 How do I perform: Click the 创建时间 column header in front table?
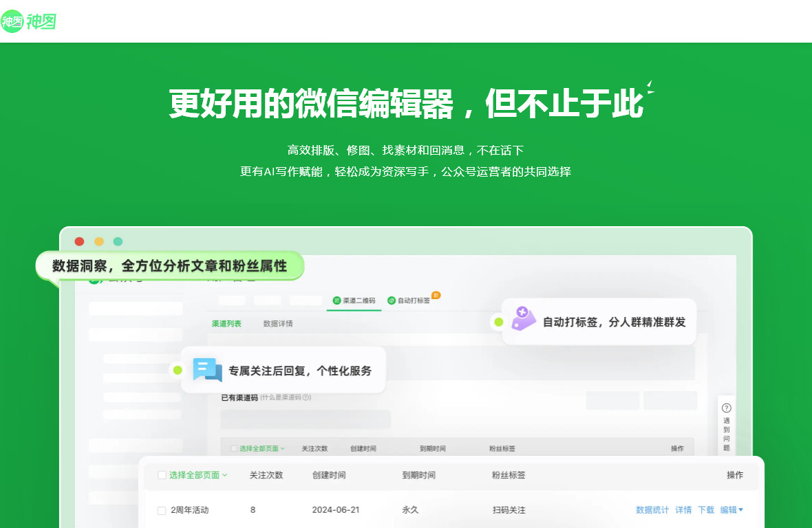[329, 475]
